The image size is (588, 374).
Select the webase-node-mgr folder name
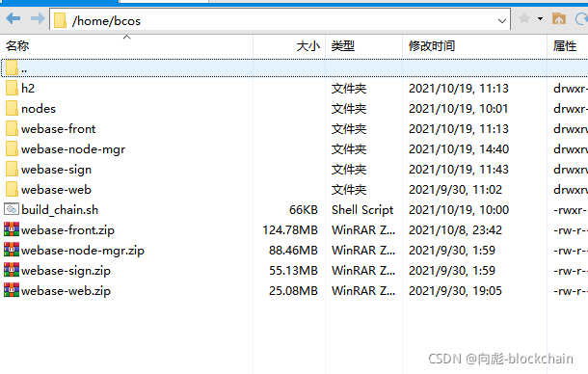coord(73,149)
